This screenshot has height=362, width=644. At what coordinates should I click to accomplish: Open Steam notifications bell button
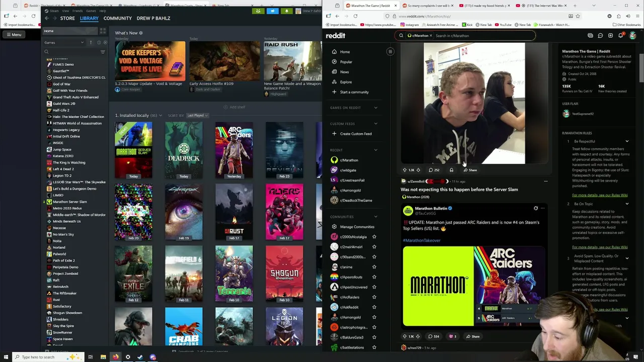point(287,11)
